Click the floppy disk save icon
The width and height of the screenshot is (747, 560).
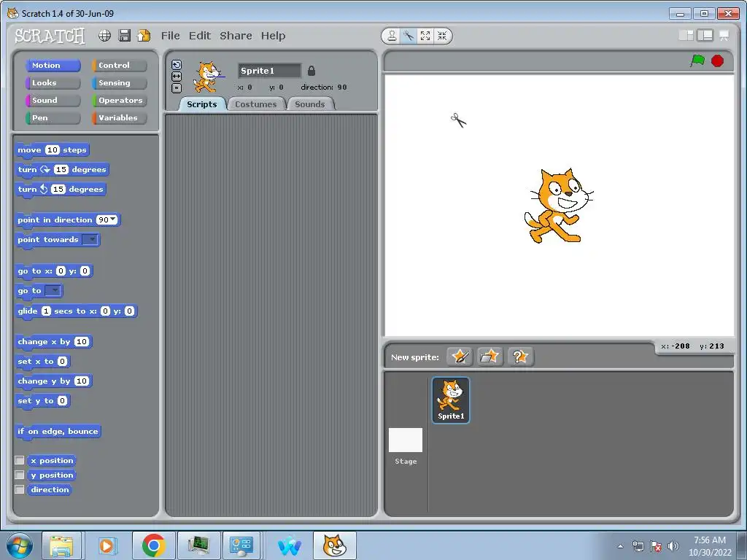[124, 36]
